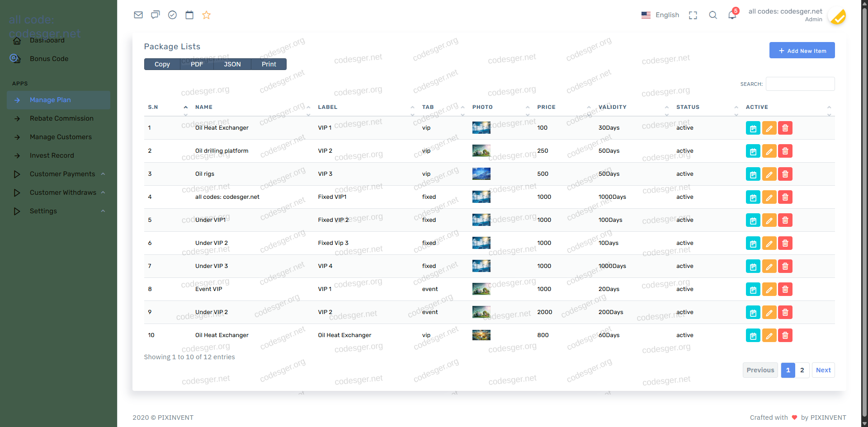This screenshot has height=427, width=868.
Task: Click the favorites star icon
Action: coord(206,15)
